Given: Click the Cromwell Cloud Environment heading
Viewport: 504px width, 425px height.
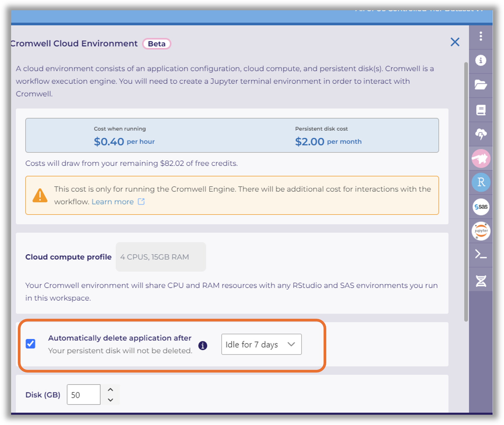Looking at the screenshot, I should 74,44.
